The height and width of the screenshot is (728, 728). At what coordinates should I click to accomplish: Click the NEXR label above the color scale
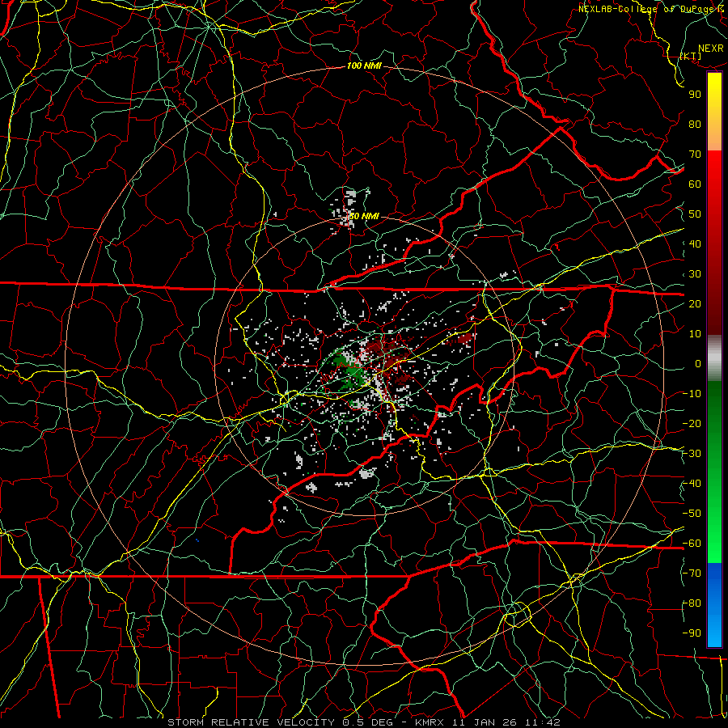710,49
